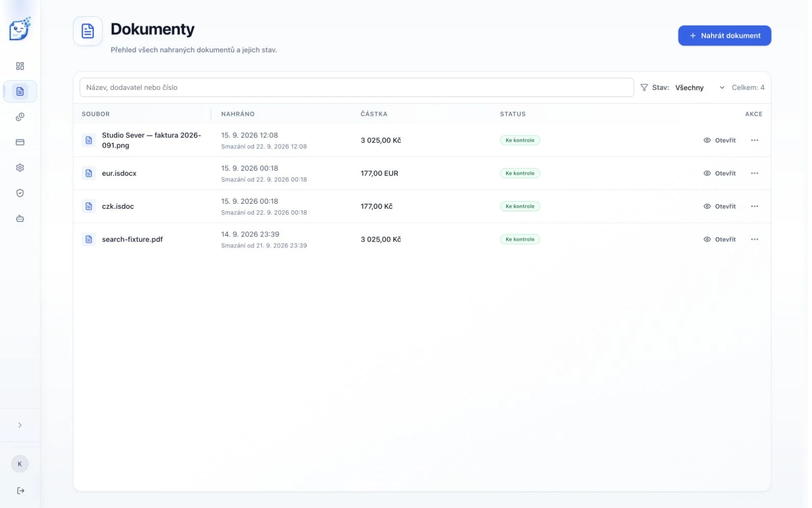Expand the sidebar with the chevron arrow
812x508 pixels.
(x=20, y=425)
